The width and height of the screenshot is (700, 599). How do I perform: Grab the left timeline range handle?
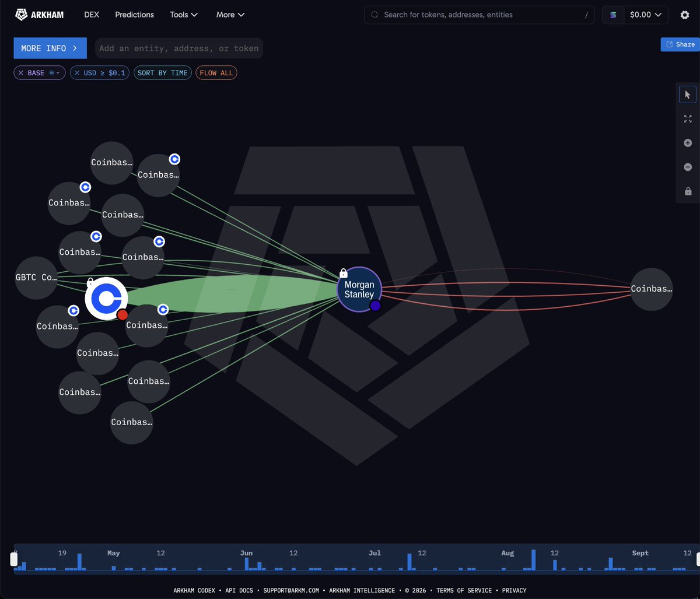click(14, 559)
